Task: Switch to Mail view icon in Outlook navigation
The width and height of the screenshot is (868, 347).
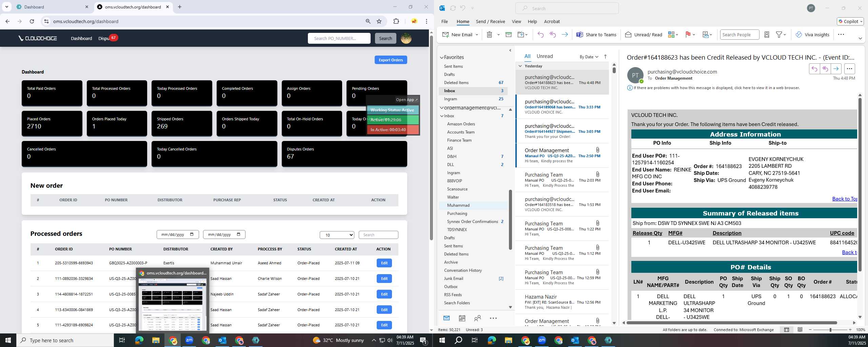Action: point(447,318)
